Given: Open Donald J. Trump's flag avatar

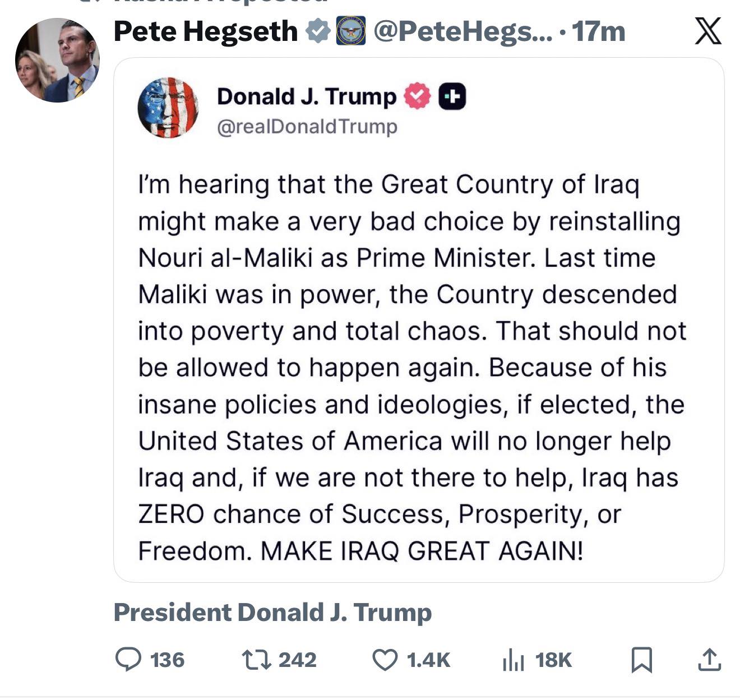Looking at the screenshot, I should [168, 108].
